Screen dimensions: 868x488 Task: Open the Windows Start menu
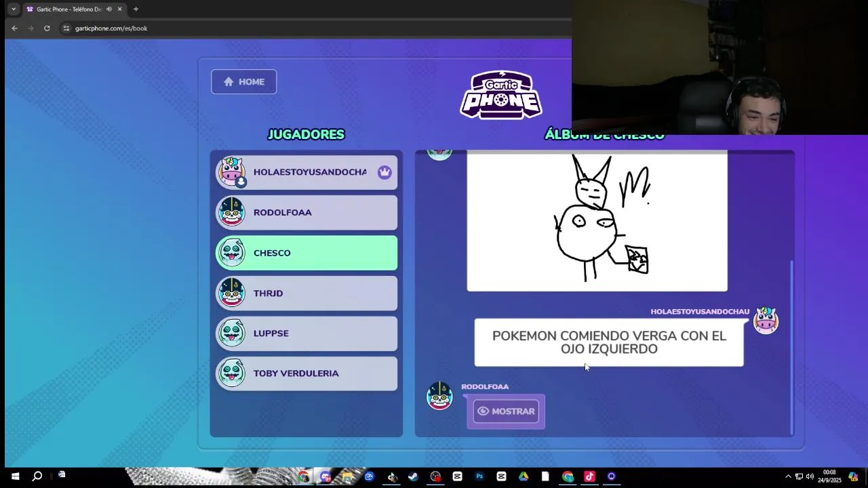coord(15,476)
